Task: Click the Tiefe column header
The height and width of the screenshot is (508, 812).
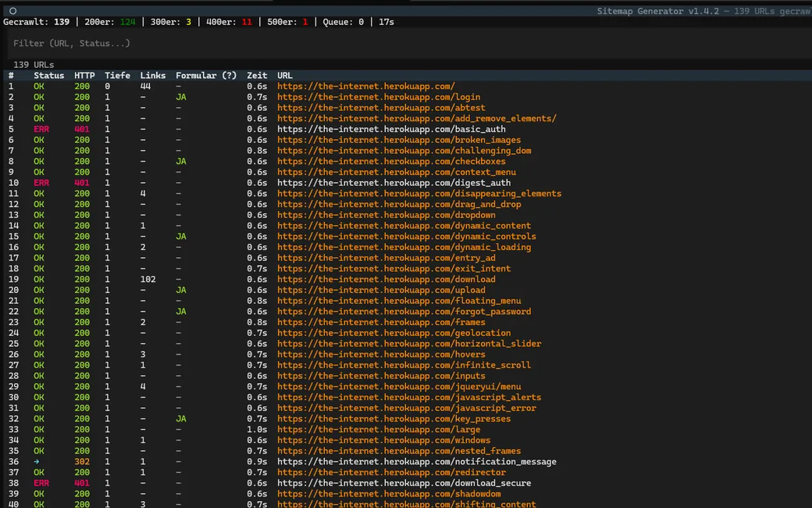Action: (117, 76)
